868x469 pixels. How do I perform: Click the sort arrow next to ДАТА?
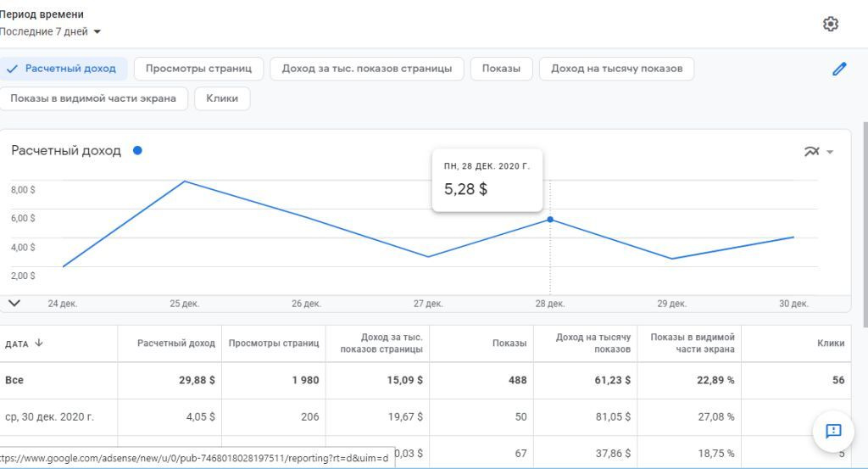point(39,343)
